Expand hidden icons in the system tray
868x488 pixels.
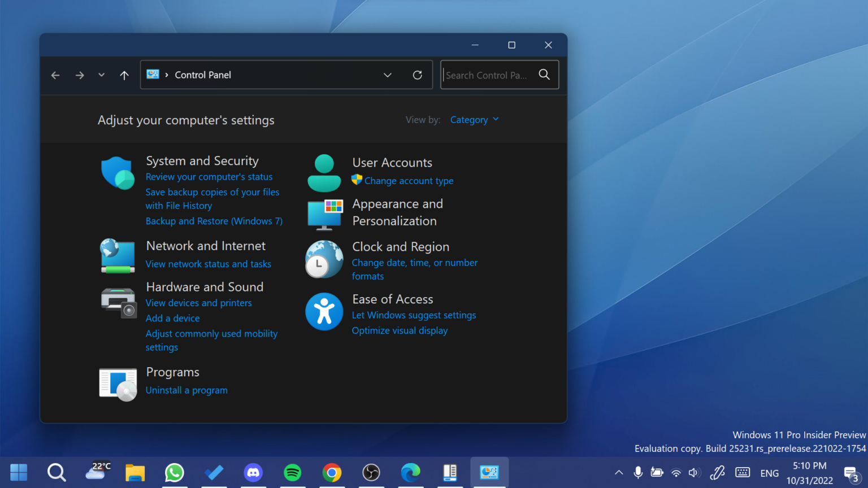click(x=619, y=473)
